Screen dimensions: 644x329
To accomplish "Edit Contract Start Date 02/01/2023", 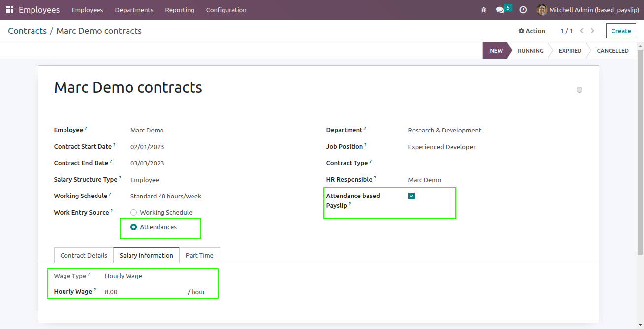I will (x=147, y=147).
